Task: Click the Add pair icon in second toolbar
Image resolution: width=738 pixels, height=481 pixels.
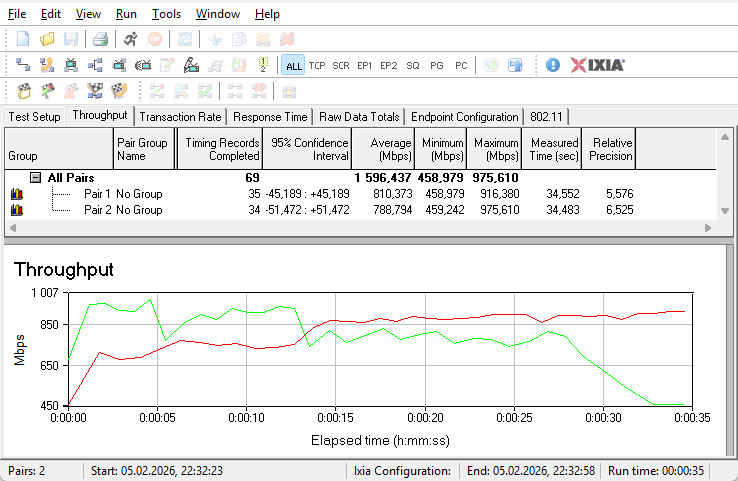Action: (22, 65)
